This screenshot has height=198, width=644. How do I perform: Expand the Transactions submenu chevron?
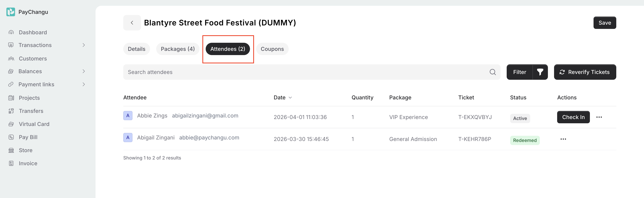[x=84, y=45]
